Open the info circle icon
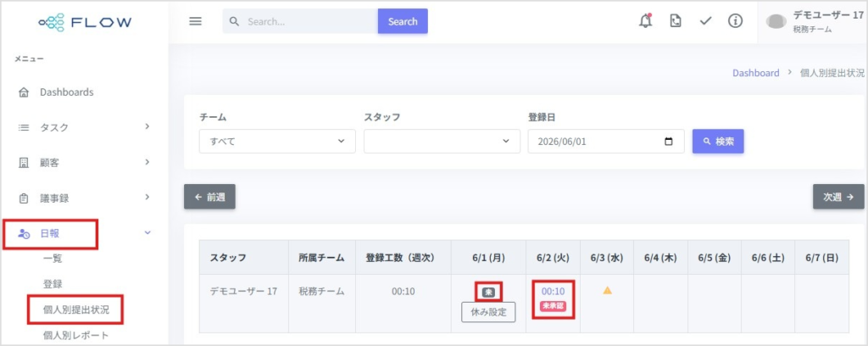This screenshot has height=346, width=868. coord(735,21)
